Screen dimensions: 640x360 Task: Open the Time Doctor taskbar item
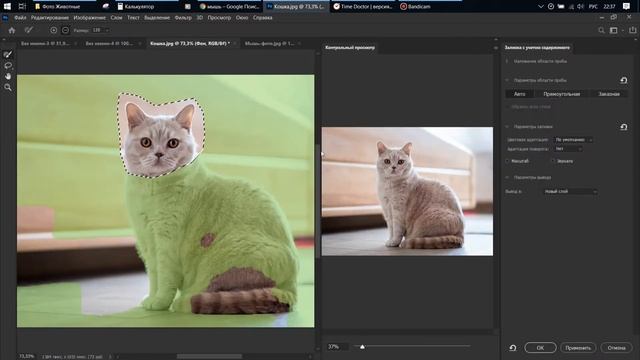[362, 7]
